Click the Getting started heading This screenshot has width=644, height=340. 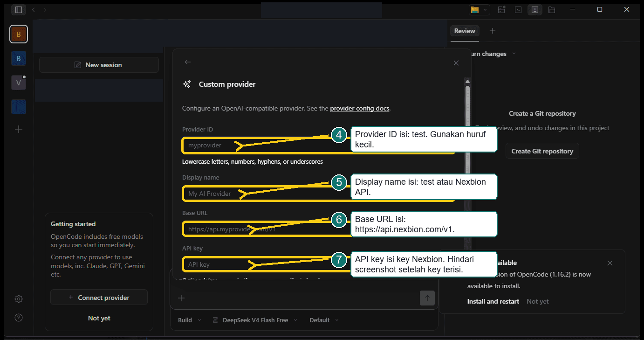pyautogui.click(x=73, y=224)
